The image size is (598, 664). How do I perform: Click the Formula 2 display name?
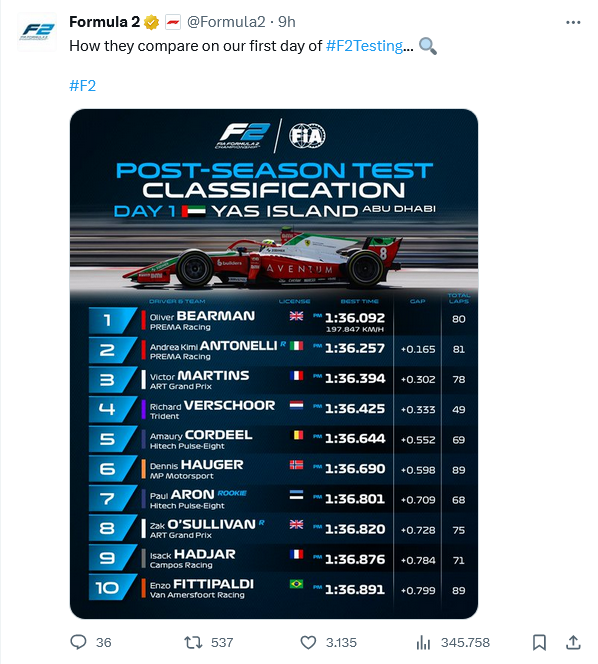click(x=104, y=22)
